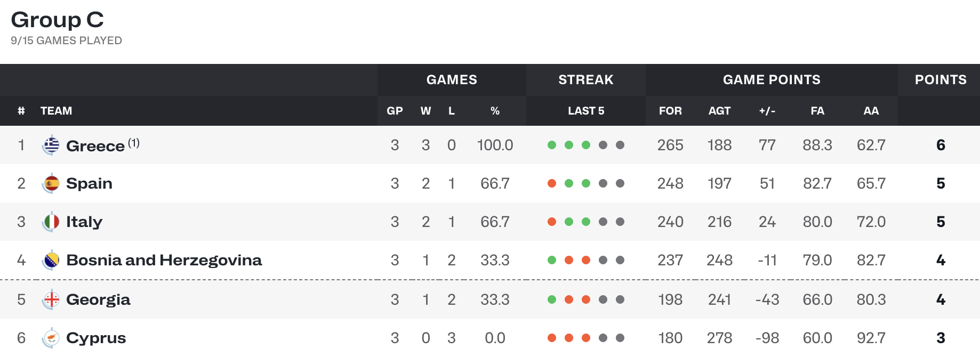Select the Georgia team name
The image size is (980, 357).
[x=98, y=299]
